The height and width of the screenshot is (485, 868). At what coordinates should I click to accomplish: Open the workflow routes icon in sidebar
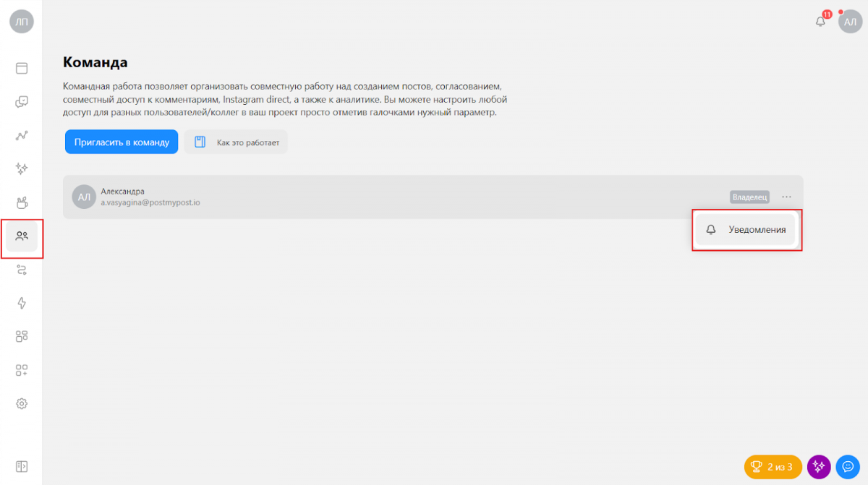(x=22, y=270)
